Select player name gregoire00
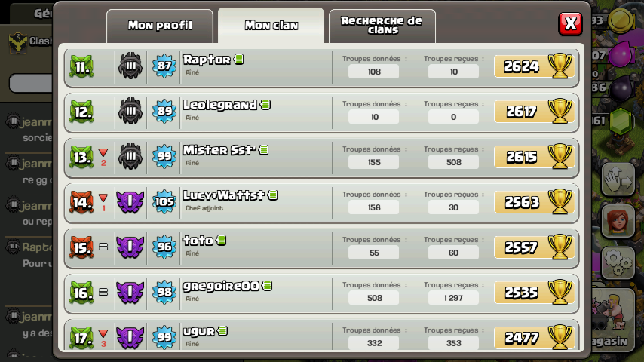 click(x=221, y=286)
